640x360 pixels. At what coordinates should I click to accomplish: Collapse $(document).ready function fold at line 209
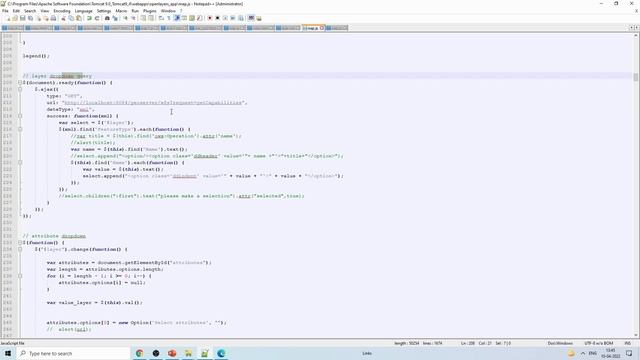click(x=20, y=82)
